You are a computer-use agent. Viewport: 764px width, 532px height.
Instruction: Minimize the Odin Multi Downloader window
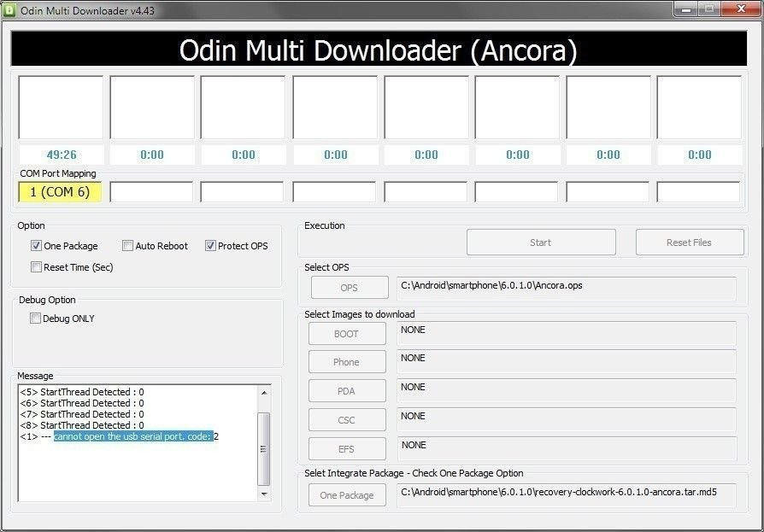tap(686, 9)
